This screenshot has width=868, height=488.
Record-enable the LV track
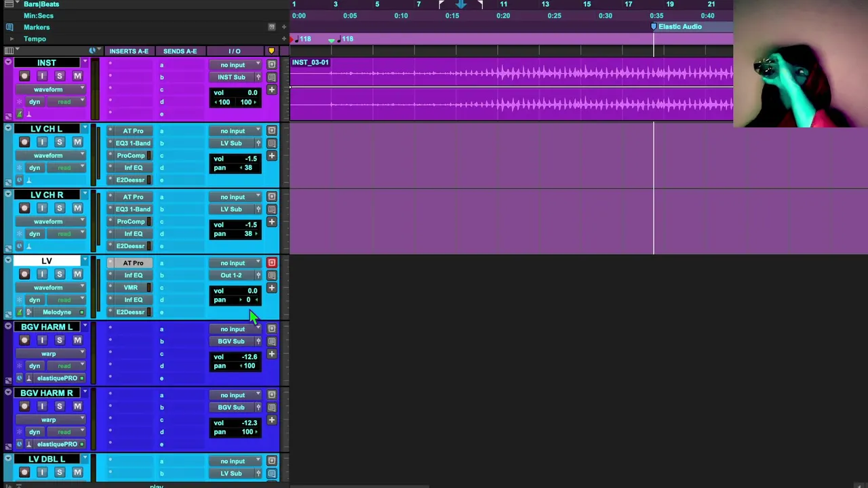[x=24, y=274]
